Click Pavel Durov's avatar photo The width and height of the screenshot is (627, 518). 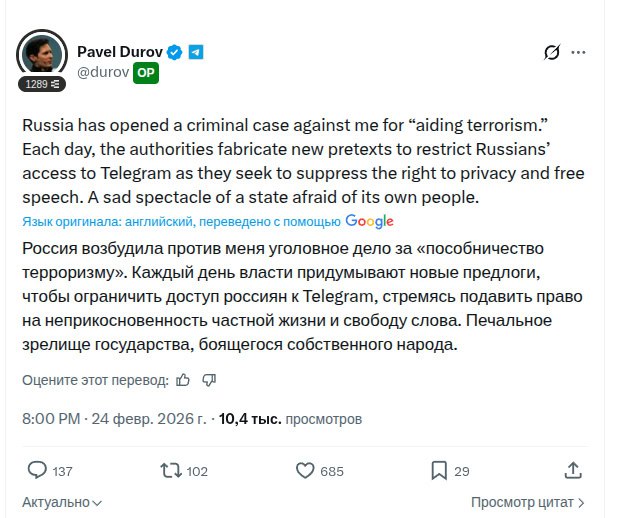43,57
